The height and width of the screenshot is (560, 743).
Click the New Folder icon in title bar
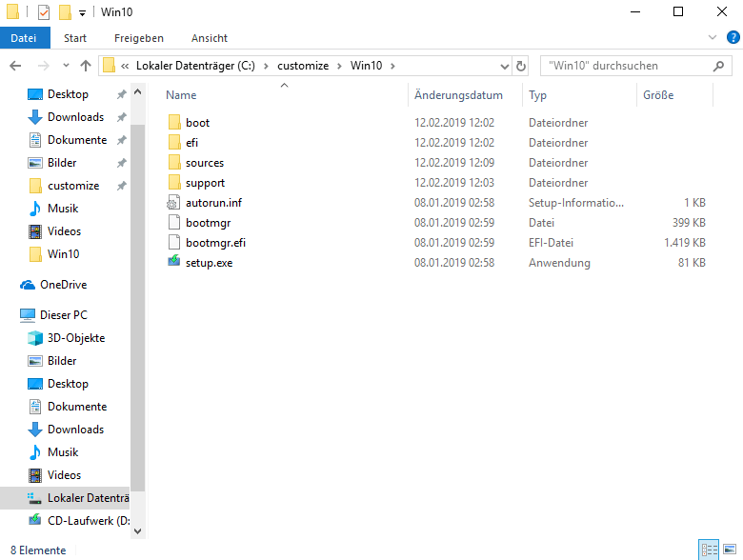coord(65,11)
